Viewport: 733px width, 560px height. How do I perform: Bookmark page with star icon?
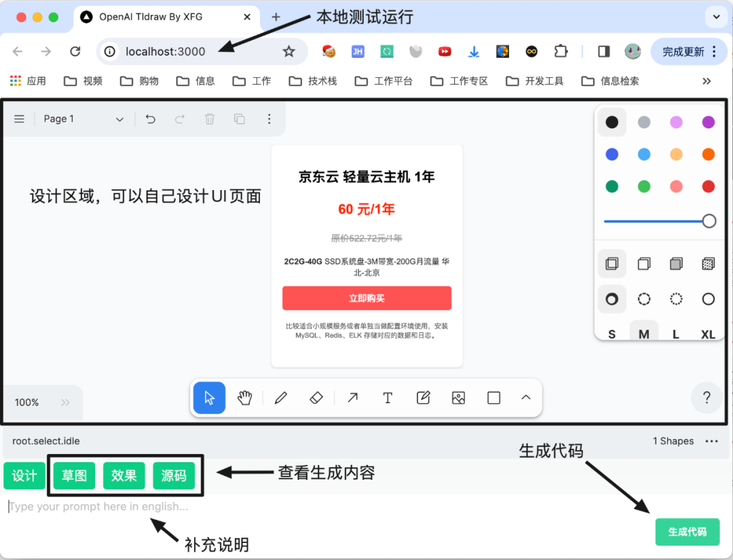coord(289,52)
